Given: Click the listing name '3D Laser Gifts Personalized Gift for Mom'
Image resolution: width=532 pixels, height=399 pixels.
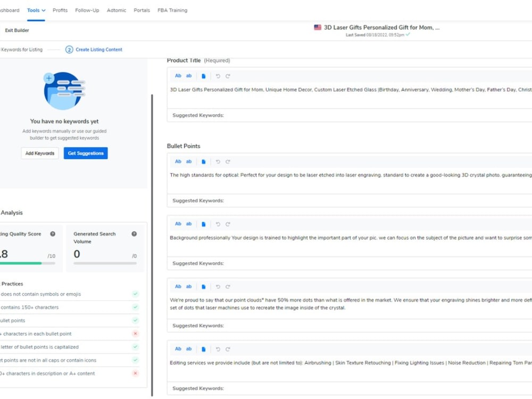Looking at the screenshot, I should click(x=381, y=28).
